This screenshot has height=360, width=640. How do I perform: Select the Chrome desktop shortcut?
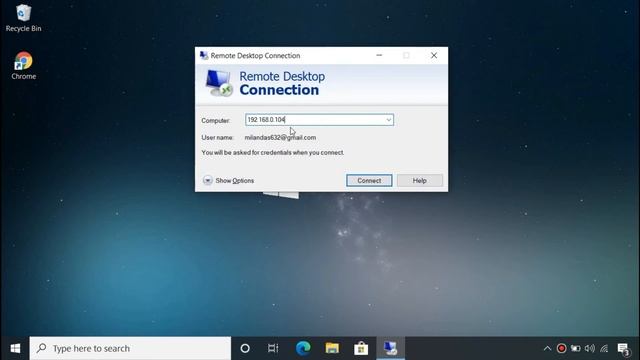[x=23, y=65]
